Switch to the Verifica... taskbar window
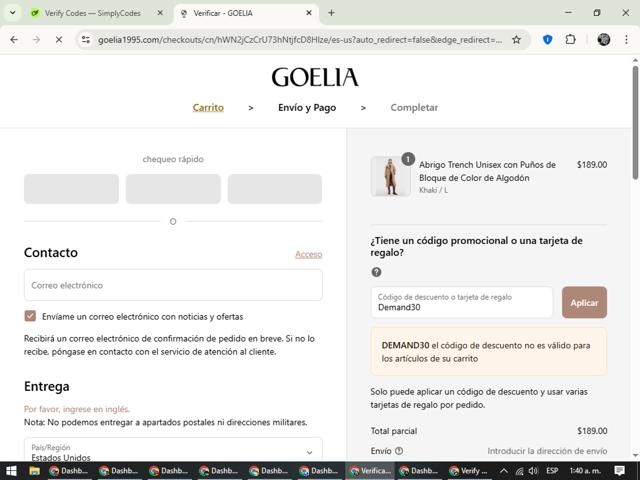 370,471
